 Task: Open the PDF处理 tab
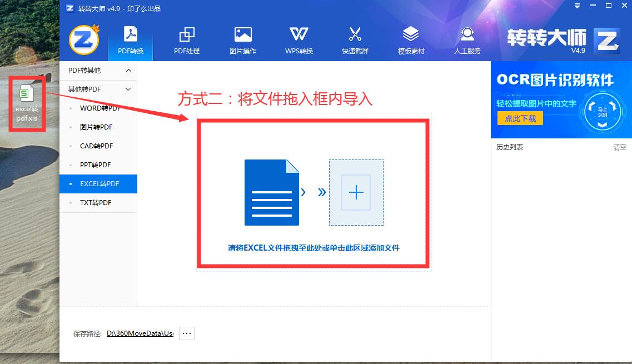pyautogui.click(x=187, y=41)
